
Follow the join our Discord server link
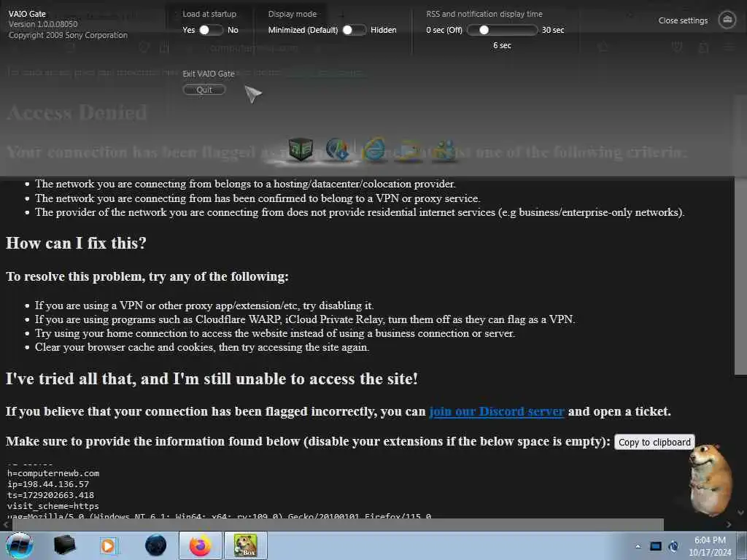[x=496, y=411]
